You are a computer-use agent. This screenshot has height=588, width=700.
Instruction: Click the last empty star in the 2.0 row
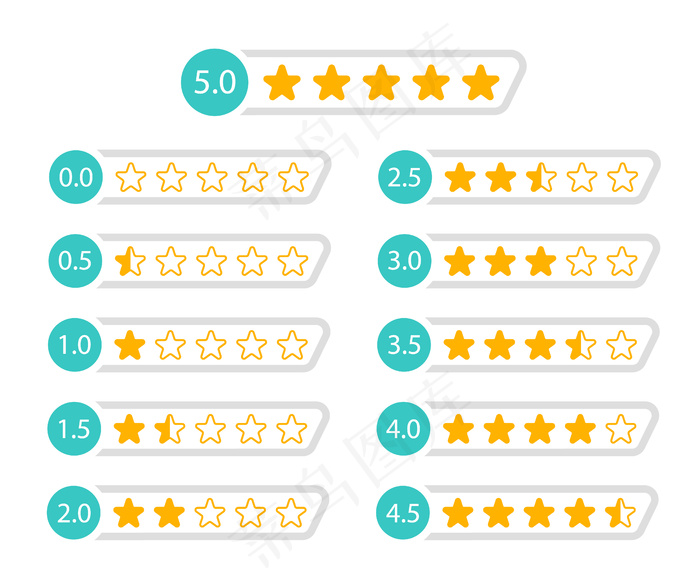[x=291, y=514]
